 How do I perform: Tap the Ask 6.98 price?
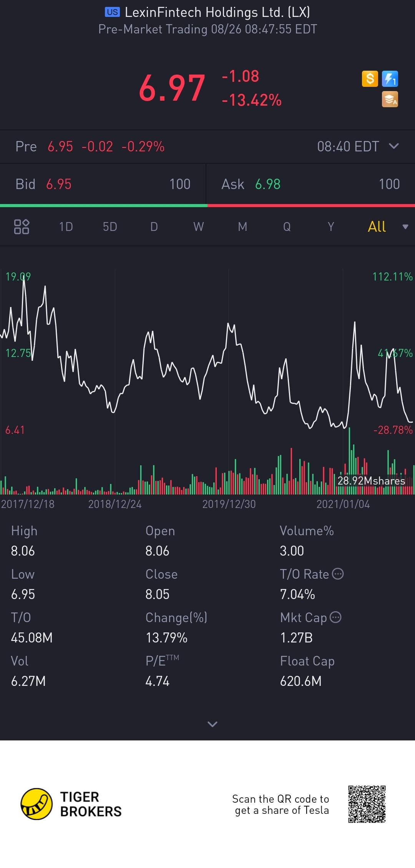268,184
